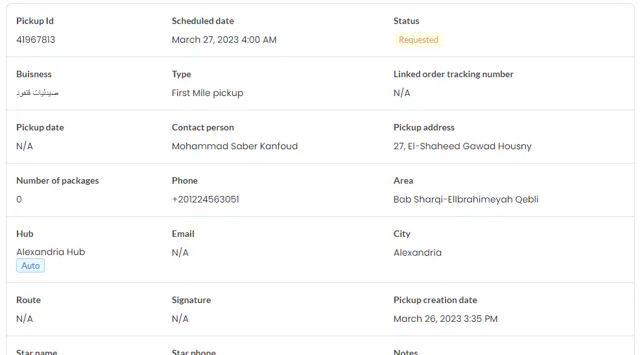Click the First Mile pickup type value
Image resolution: width=644 pixels, height=355 pixels.
click(x=208, y=93)
